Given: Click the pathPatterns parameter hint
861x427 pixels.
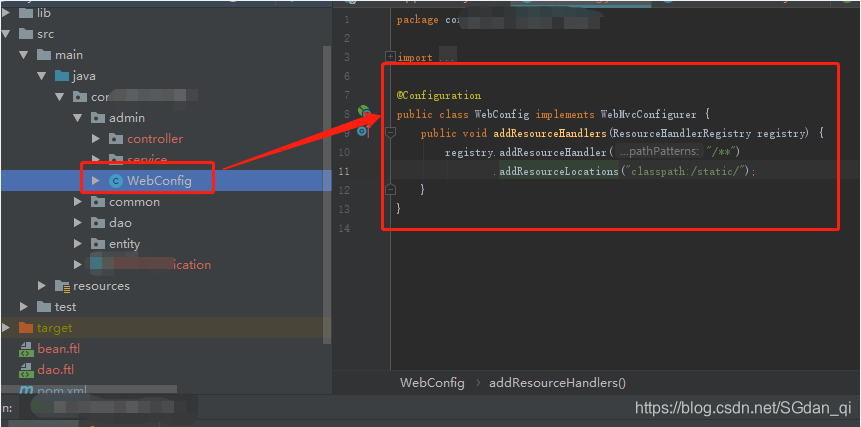Looking at the screenshot, I should (x=660, y=151).
